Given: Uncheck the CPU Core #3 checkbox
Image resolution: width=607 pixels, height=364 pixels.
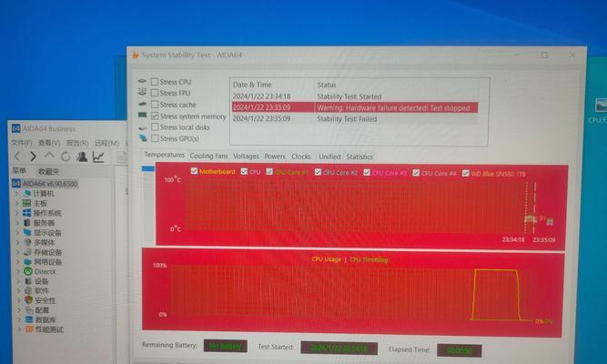Looking at the screenshot, I should [x=367, y=172].
